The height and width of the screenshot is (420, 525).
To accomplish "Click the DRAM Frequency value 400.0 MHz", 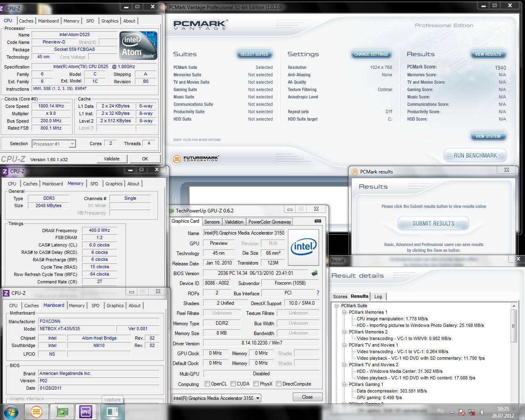I will [x=100, y=231].
